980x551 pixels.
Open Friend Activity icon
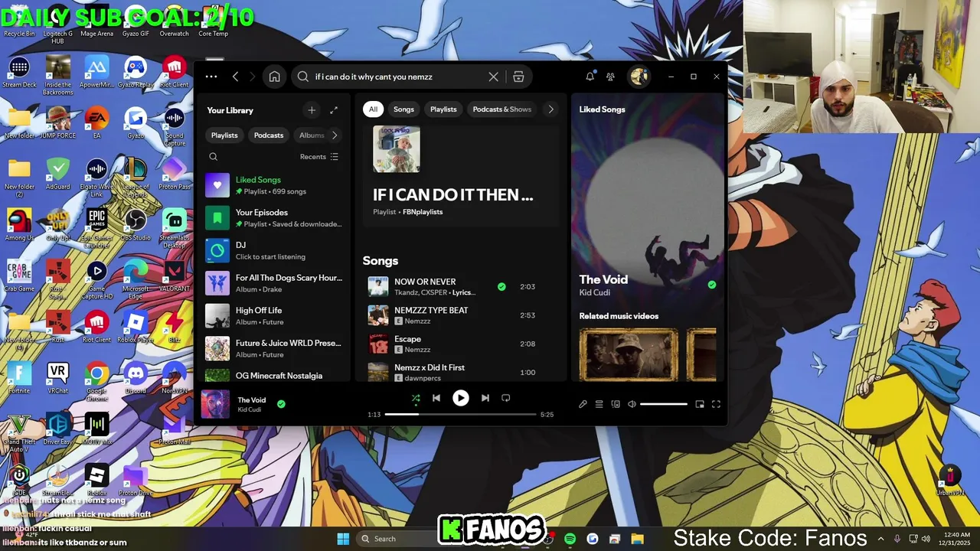coord(610,77)
